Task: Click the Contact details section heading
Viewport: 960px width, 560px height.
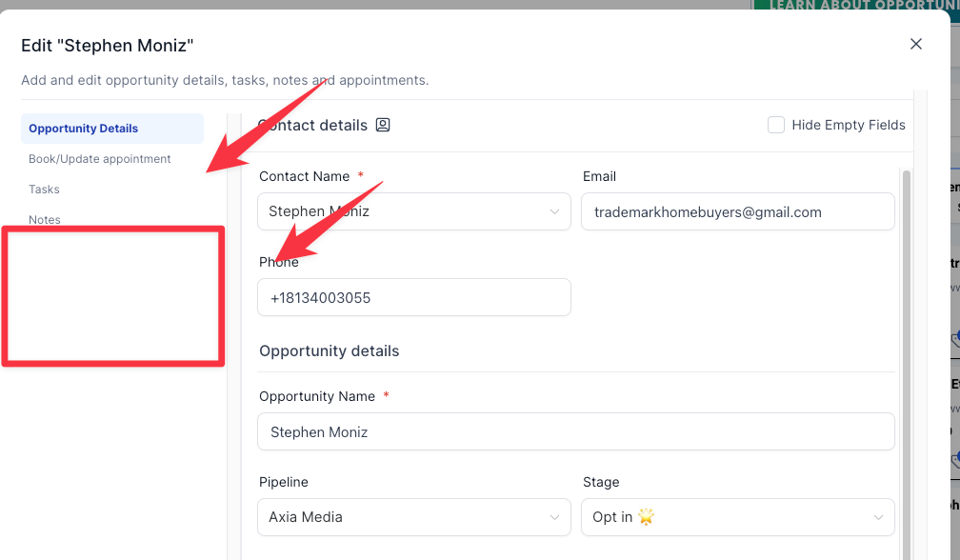Action: coord(314,125)
